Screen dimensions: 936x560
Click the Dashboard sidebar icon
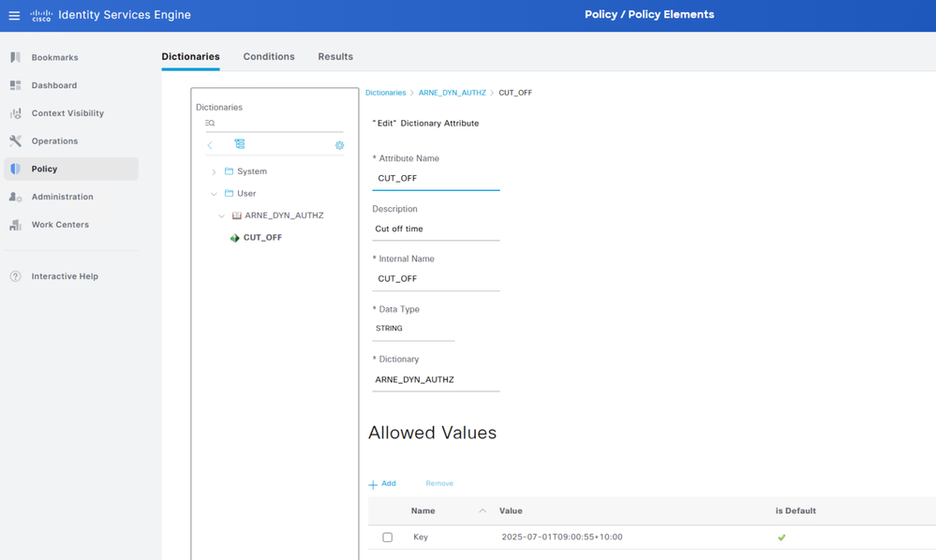(16, 85)
